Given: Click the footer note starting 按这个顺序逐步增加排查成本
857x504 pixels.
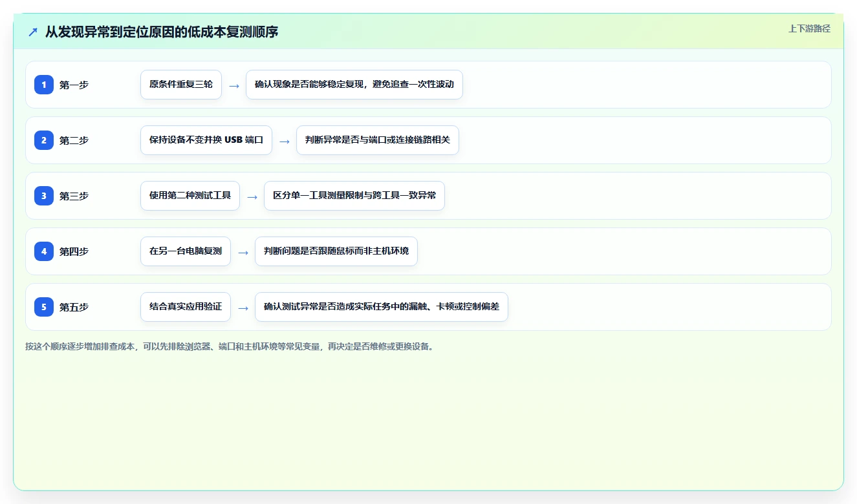Looking at the screenshot, I should [x=230, y=346].
